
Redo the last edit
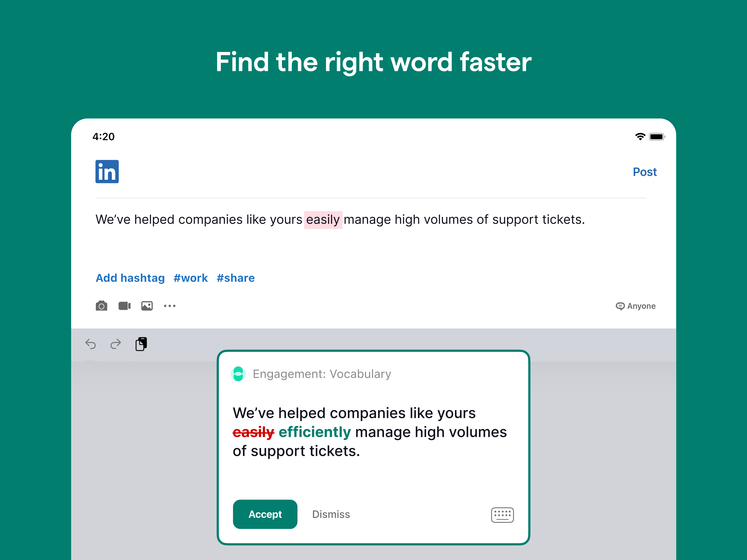tap(115, 344)
